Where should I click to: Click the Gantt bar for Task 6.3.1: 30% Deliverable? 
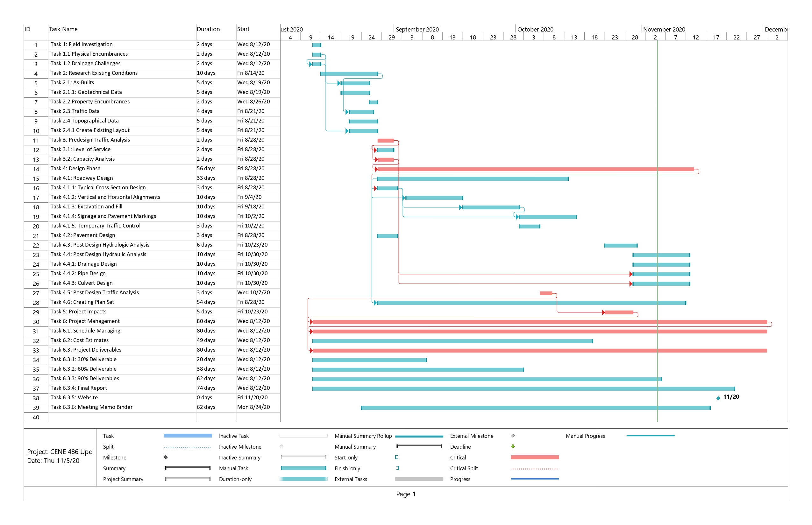369,360
